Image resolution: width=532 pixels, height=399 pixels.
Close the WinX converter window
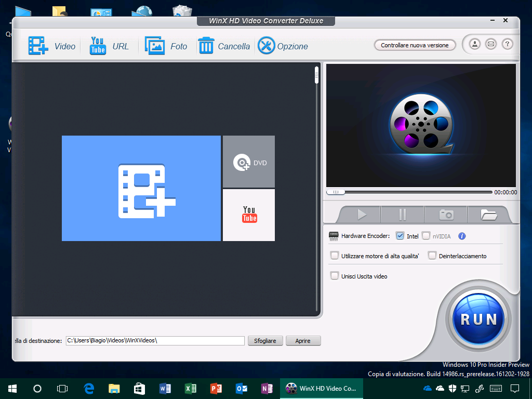[505, 20]
